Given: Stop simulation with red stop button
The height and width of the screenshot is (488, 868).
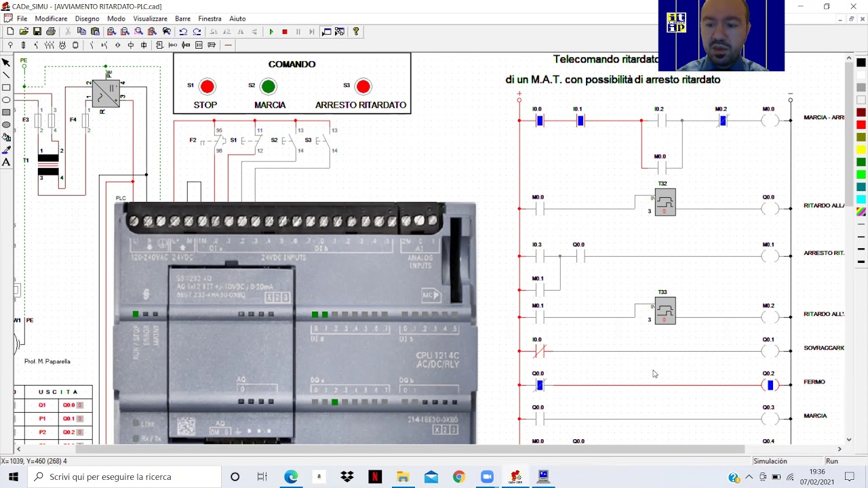Looking at the screenshot, I should (x=285, y=31).
